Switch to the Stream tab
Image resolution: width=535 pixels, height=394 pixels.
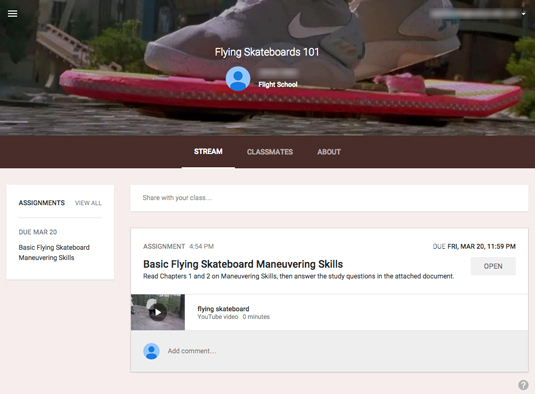tap(208, 151)
